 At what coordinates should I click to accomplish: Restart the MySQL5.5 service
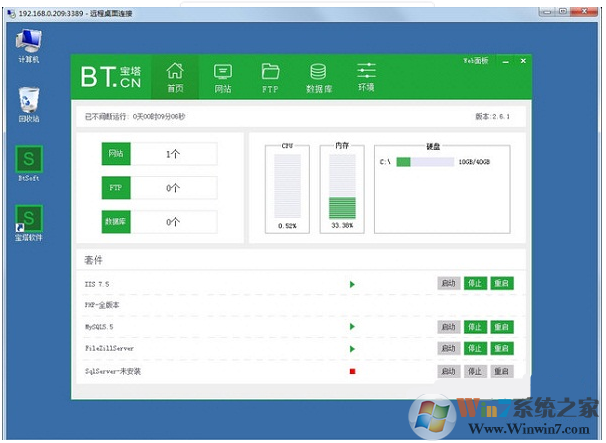(502, 327)
